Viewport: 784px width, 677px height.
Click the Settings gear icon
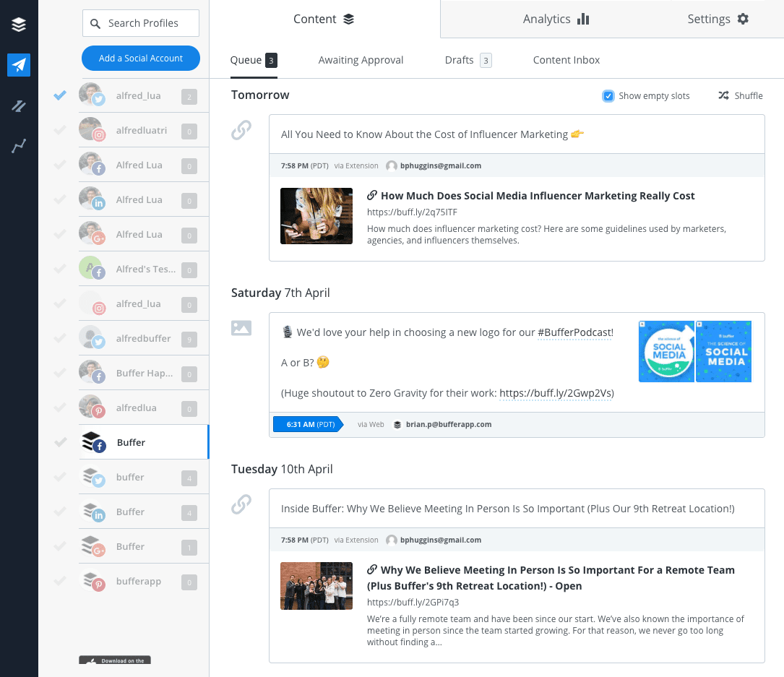pos(744,19)
